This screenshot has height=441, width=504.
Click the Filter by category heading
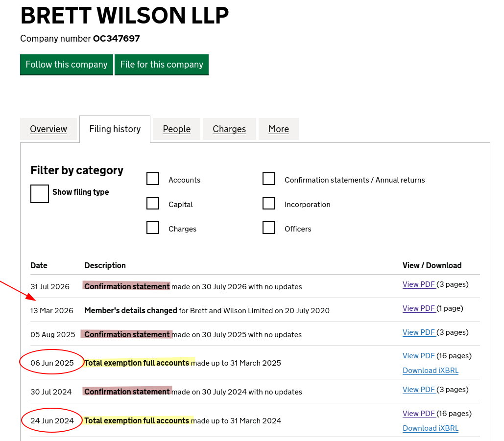[x=77, y=170]
